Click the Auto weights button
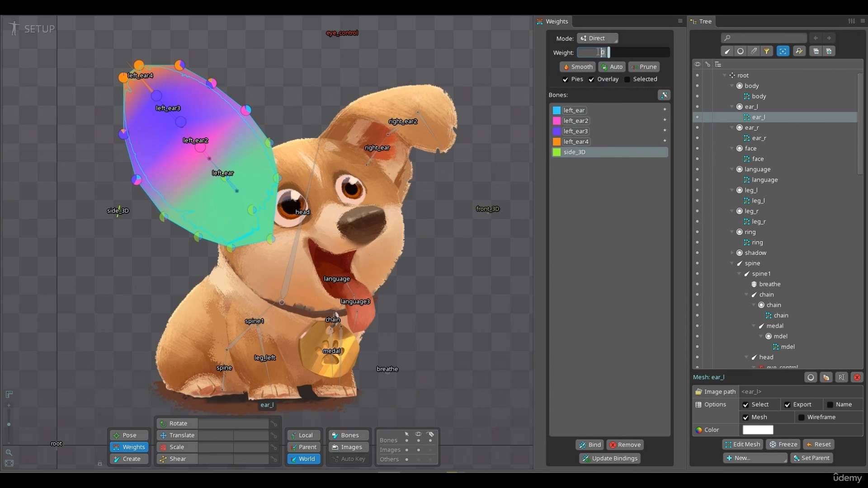Viewport: 868px width, 488px height. pos(612,67)
